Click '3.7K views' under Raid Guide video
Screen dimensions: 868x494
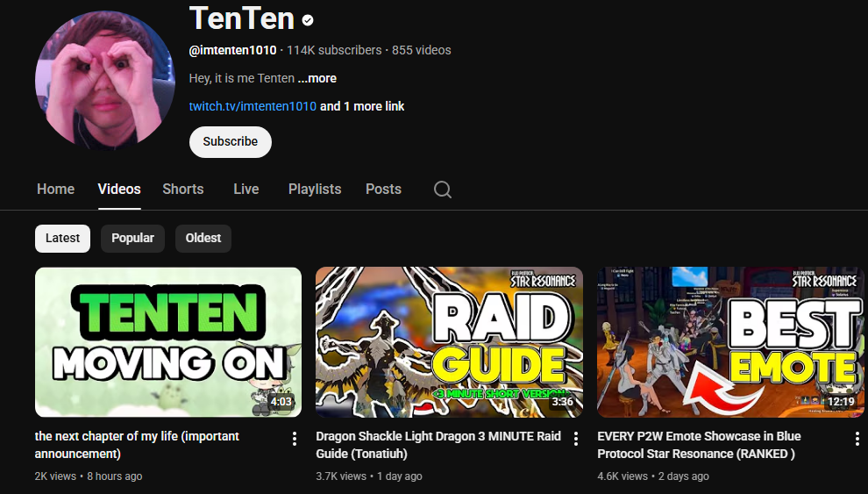click(341, 476)
